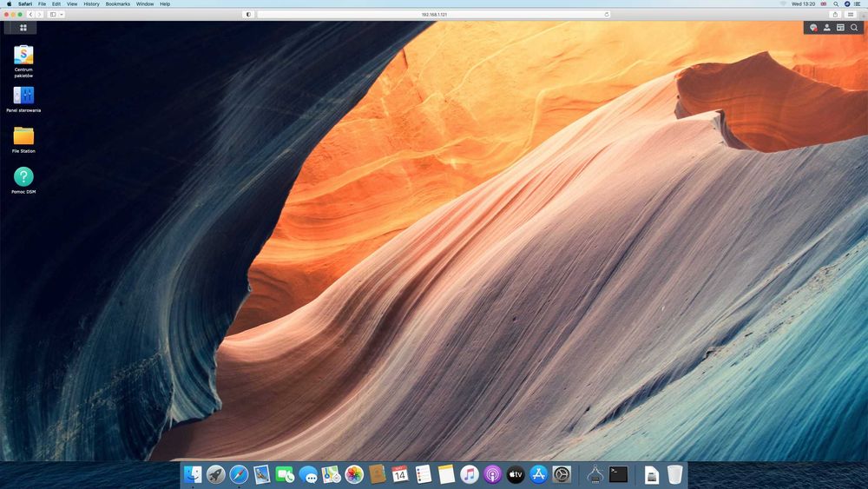Viewport: 868px width, 489px height.
Task: Show Safari tab overview button
Action: click(851, 15)
